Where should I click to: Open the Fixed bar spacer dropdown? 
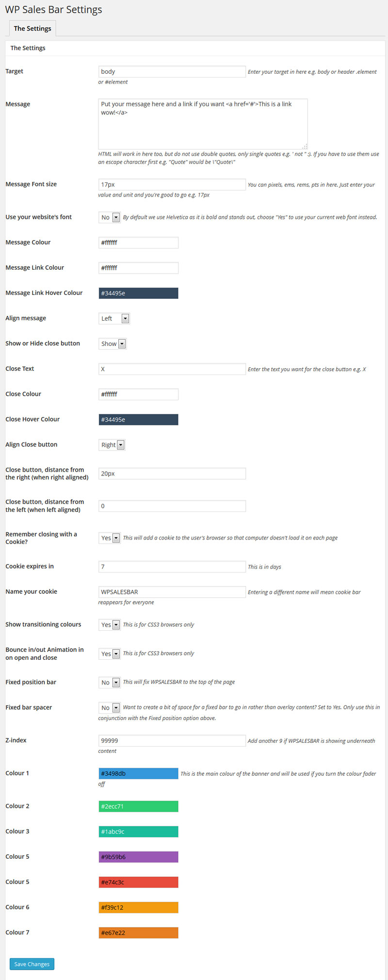tap(110, 708)
